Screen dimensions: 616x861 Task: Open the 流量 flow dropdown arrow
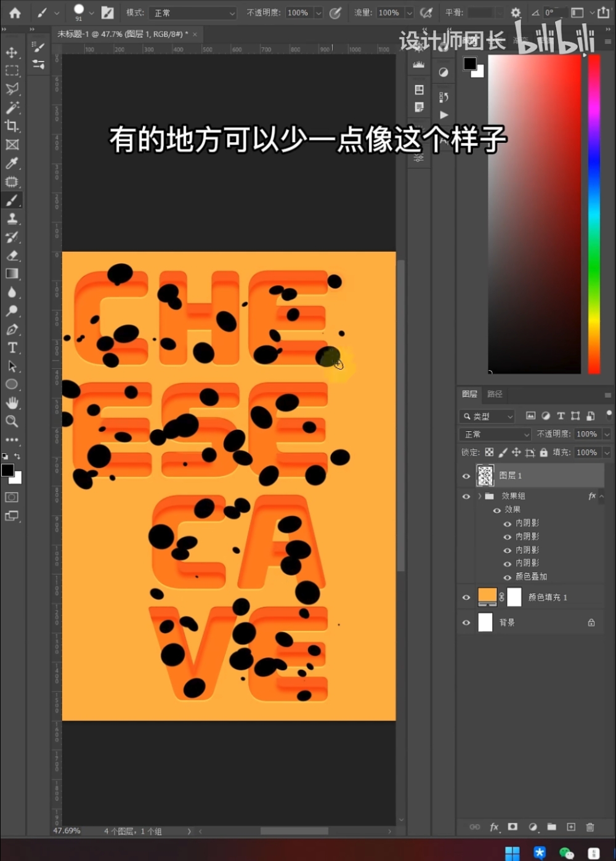click(409, 13)
